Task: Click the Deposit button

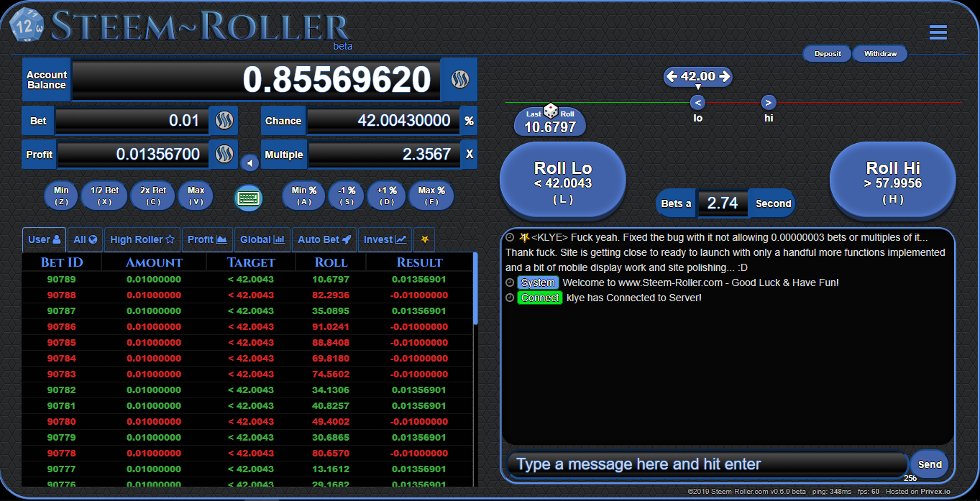Action: click(828, 54)
